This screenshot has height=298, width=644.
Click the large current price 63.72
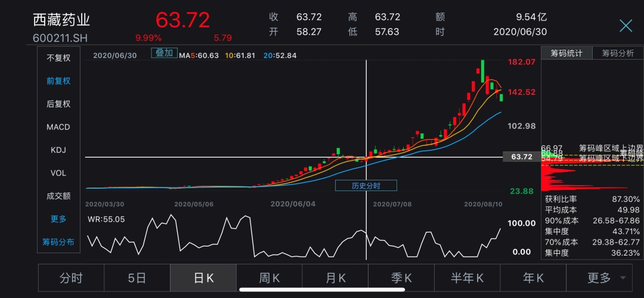click(x=183, y=20)
